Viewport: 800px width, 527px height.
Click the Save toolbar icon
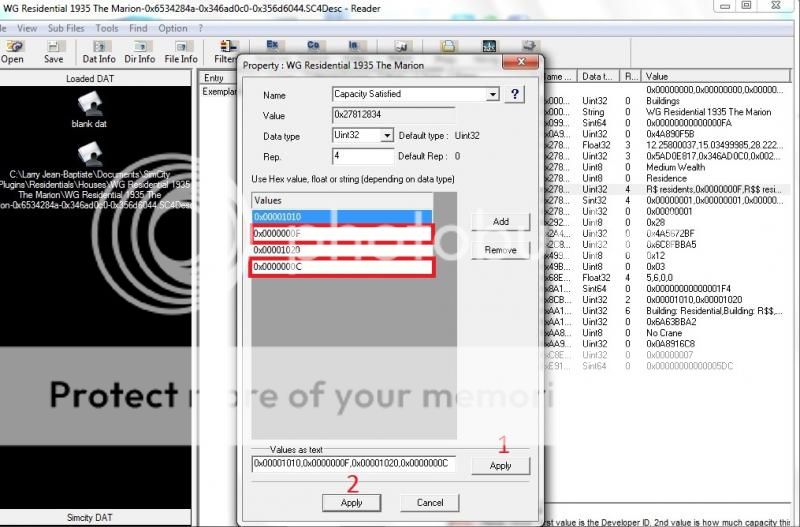53,52
